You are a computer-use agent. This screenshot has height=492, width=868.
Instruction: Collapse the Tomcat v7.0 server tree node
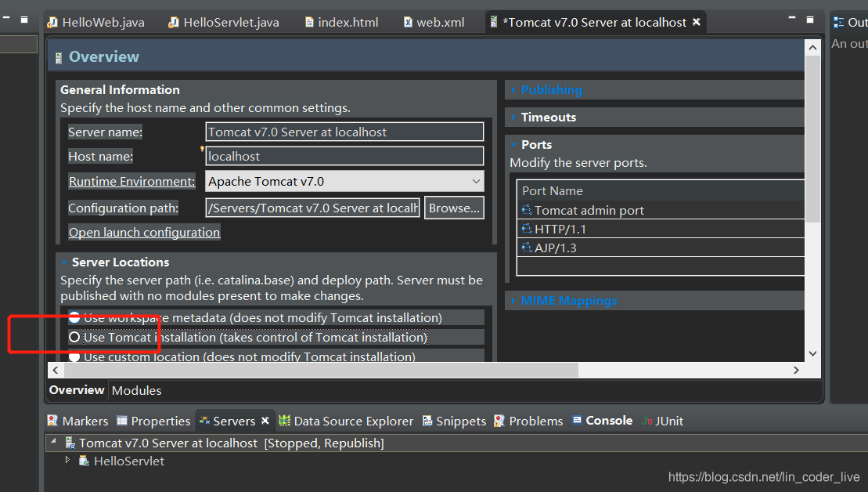click(54, 442)
